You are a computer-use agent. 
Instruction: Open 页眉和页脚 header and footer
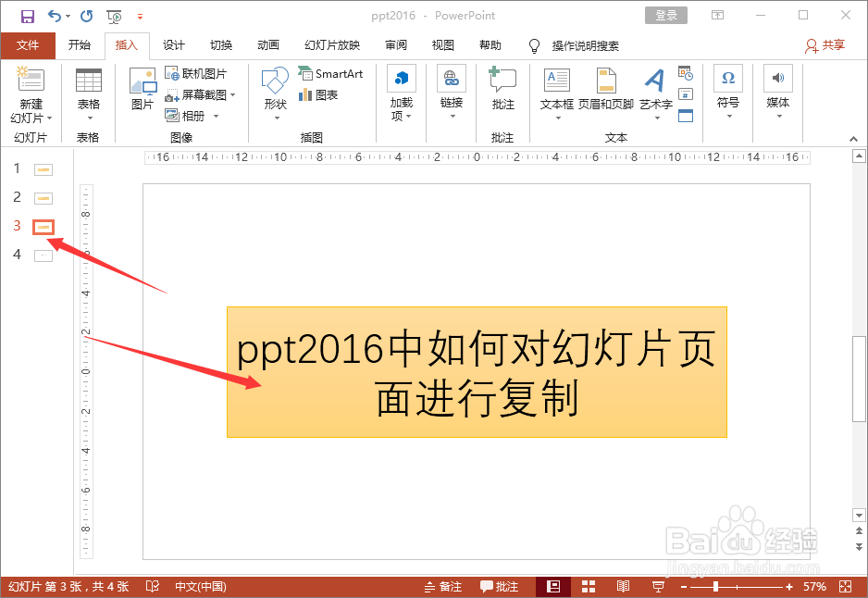click(x=605, y=89)
